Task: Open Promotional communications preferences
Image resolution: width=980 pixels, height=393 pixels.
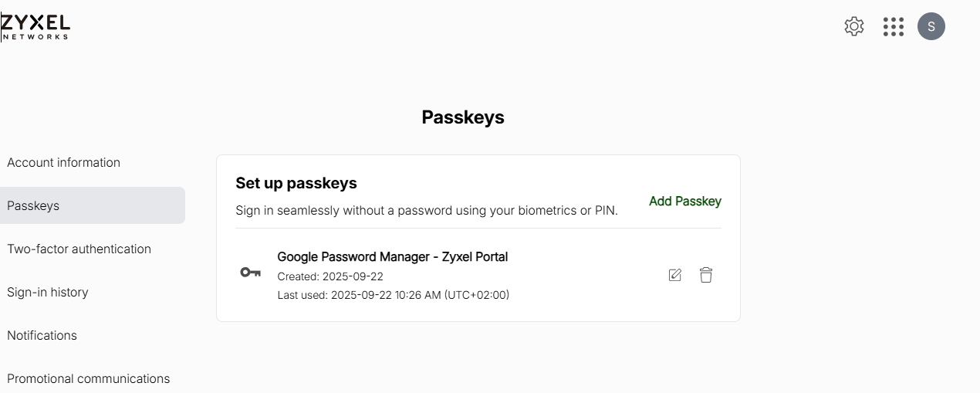Action: click(88, 378)
